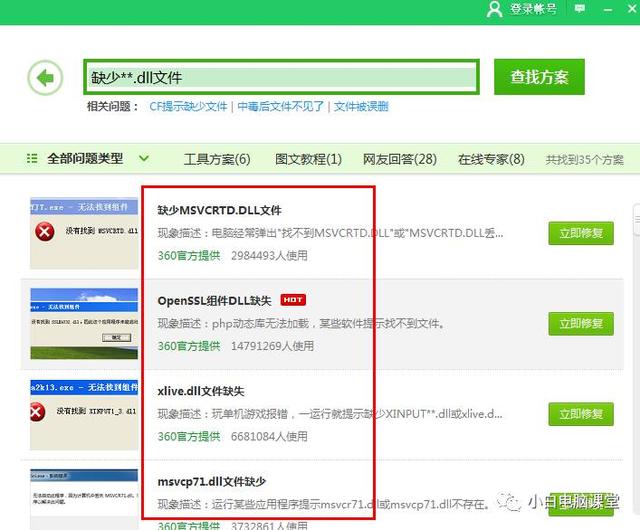Open related question CF提示缺少文件
Image resolution: width=640 pixels, height=530 pixels.
188,107
